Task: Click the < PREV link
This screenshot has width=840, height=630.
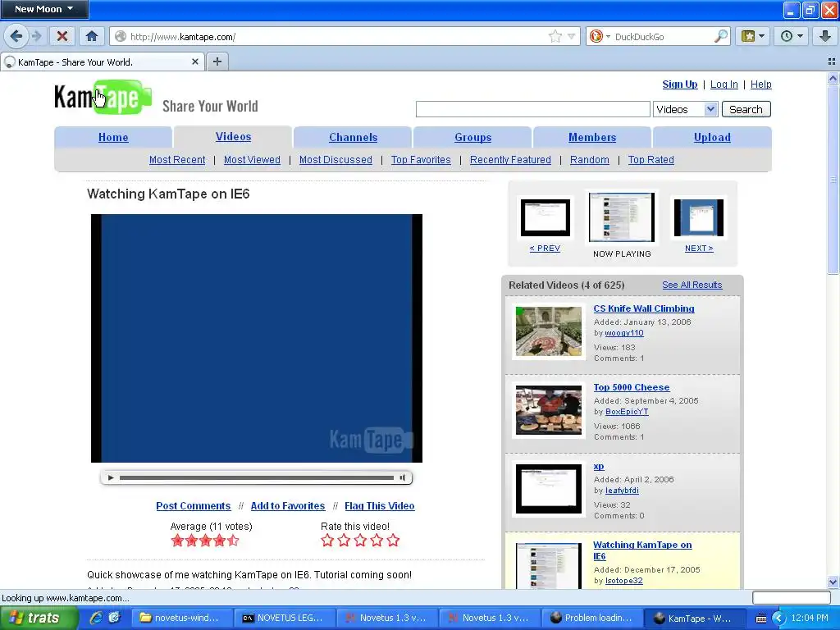Action: pyautogui.click(x=545, y=248)
